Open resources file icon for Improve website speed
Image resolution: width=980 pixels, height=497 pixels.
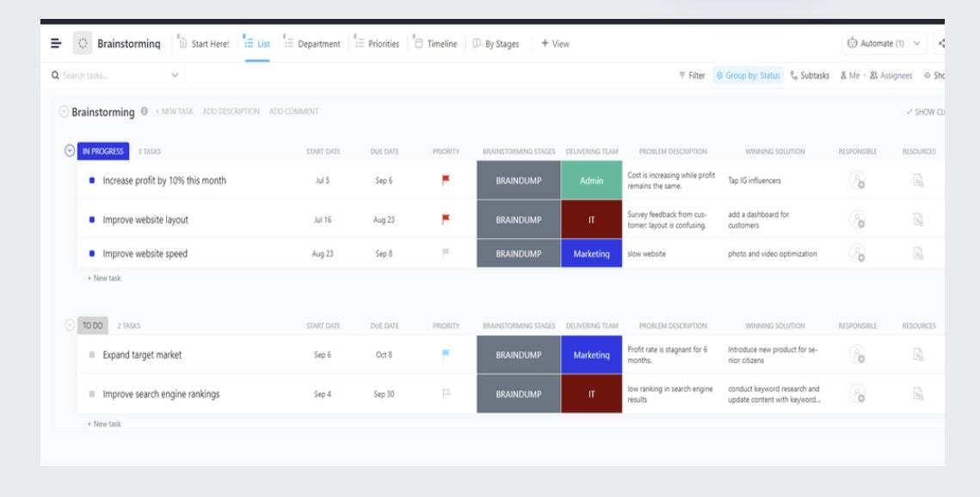(918, 254)
